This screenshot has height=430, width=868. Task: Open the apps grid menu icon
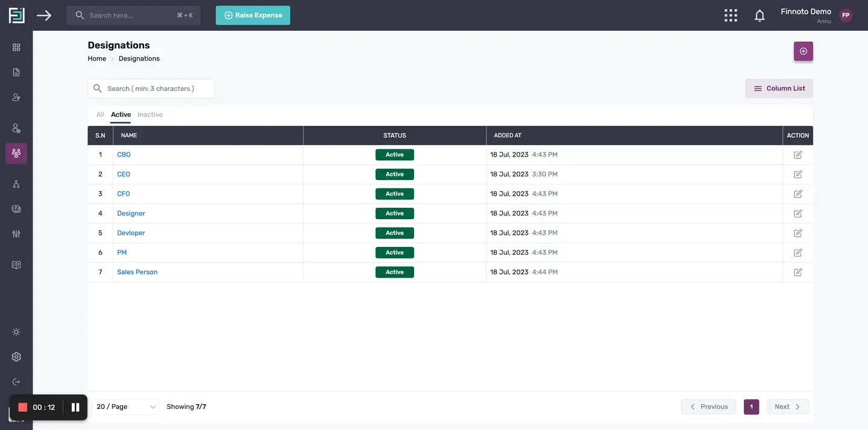pos(731,15)
